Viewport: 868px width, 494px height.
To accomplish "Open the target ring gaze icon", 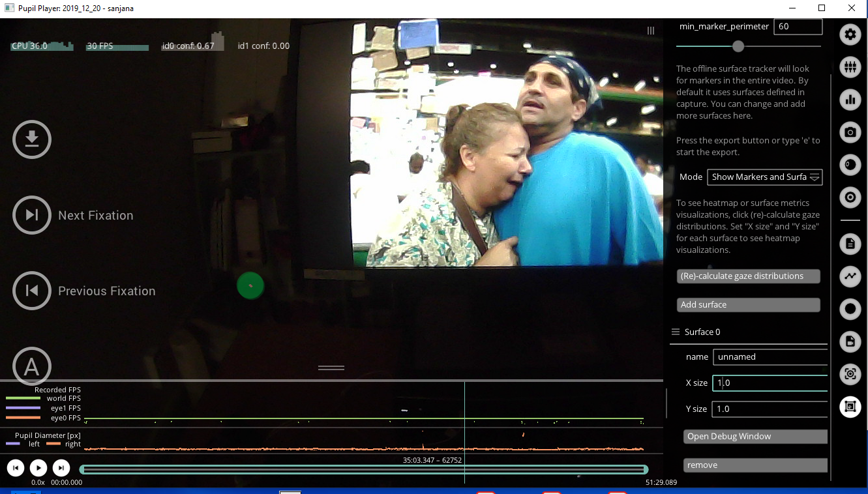I will [850, 197].
